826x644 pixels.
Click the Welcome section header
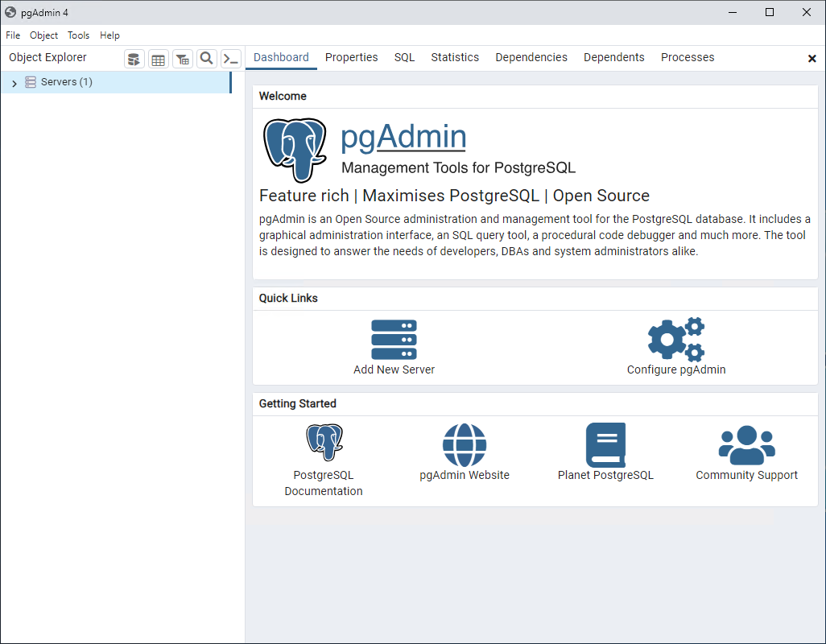[283, 97]
